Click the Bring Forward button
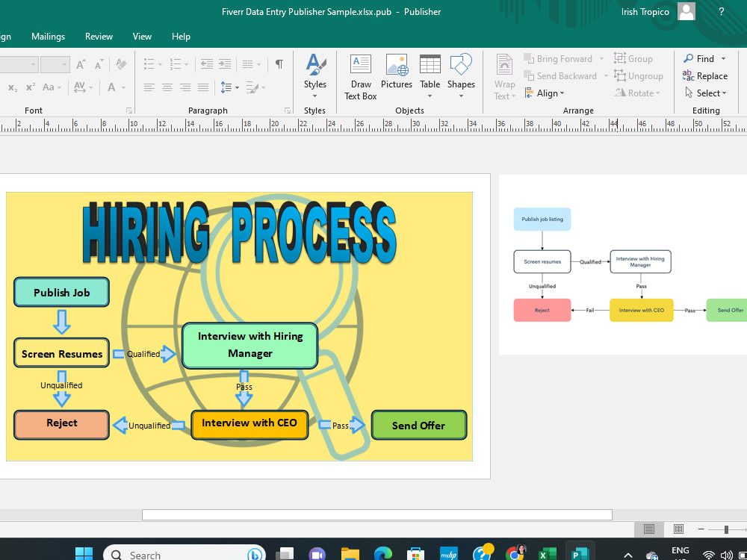The width and height of the screenshot is (747, 560). tap(558, 58)
